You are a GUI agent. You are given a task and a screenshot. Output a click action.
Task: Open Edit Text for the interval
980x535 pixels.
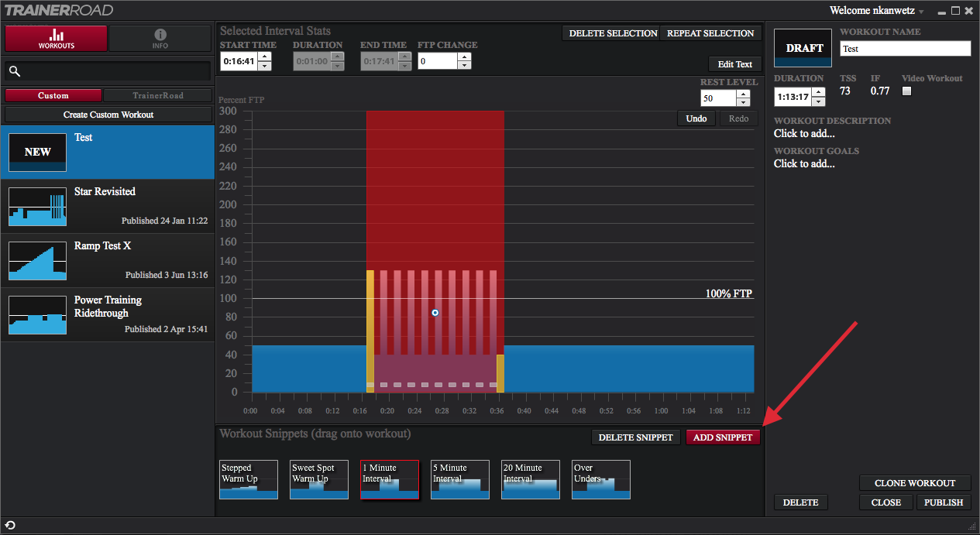click(734, 64)
